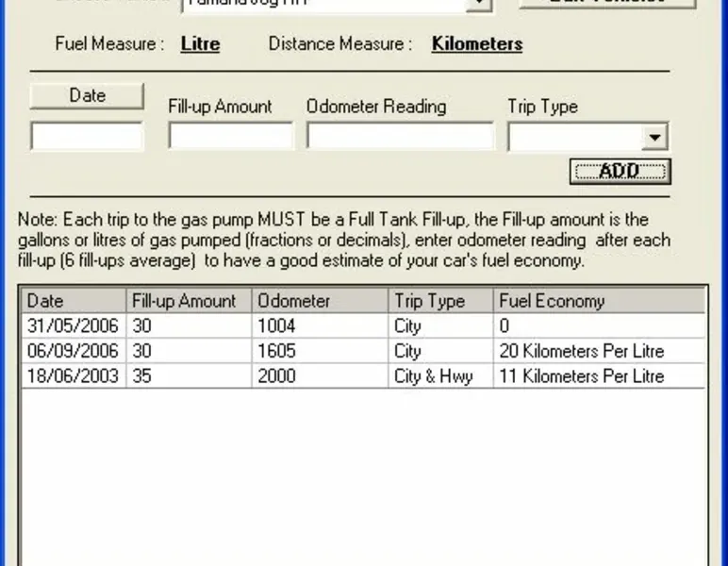Select the 31/05/2006 table row
728x566 pixels.
point(363,326)
